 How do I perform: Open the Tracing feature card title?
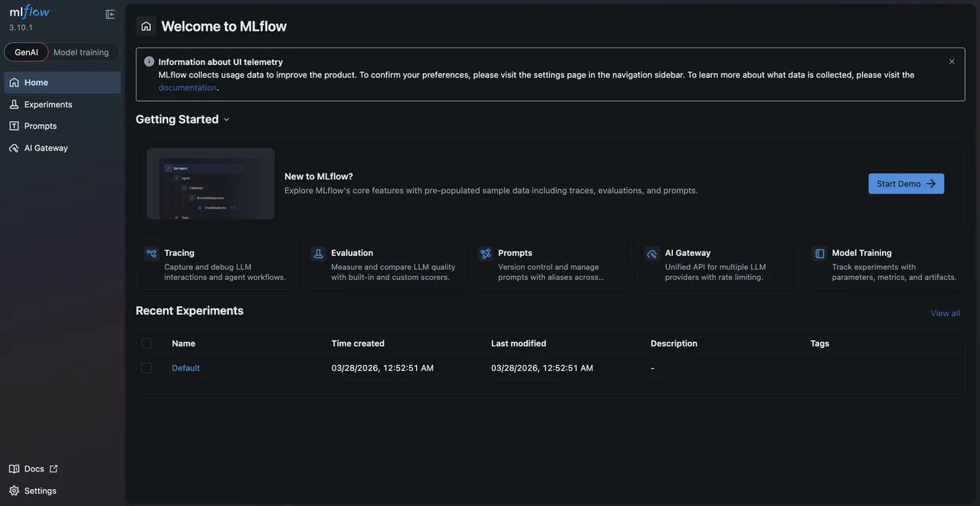point(179,253)
